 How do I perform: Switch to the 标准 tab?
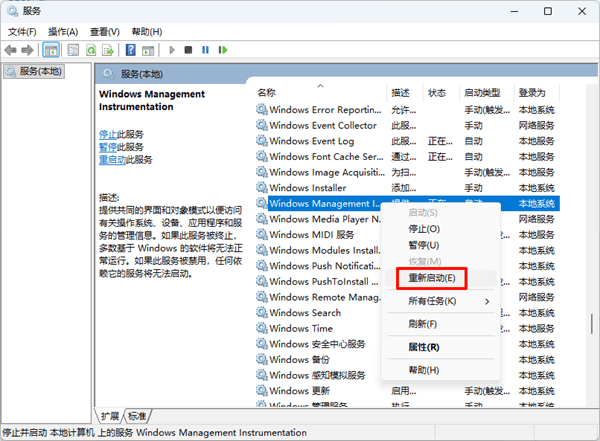coord(137,416)
